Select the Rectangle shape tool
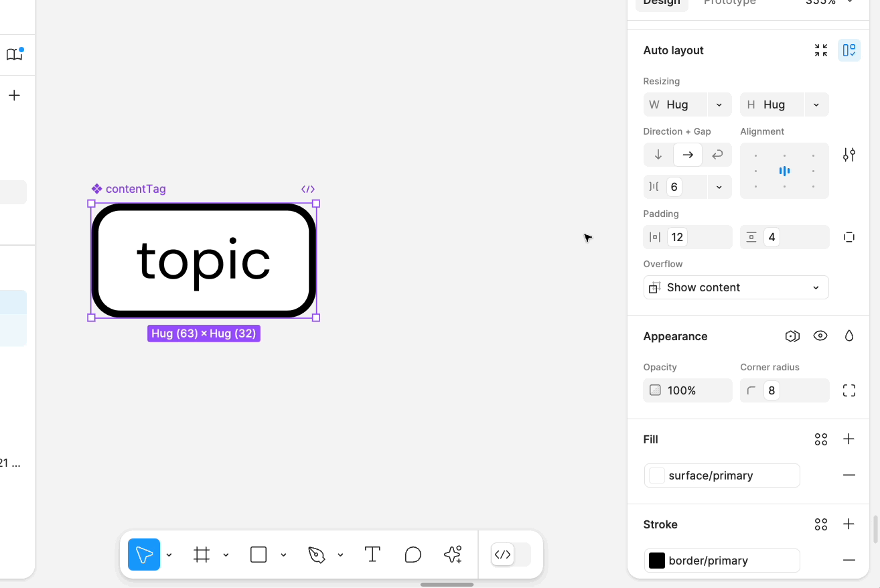The height and width of the screenshot is (588, 880). (x=259, y=555)
